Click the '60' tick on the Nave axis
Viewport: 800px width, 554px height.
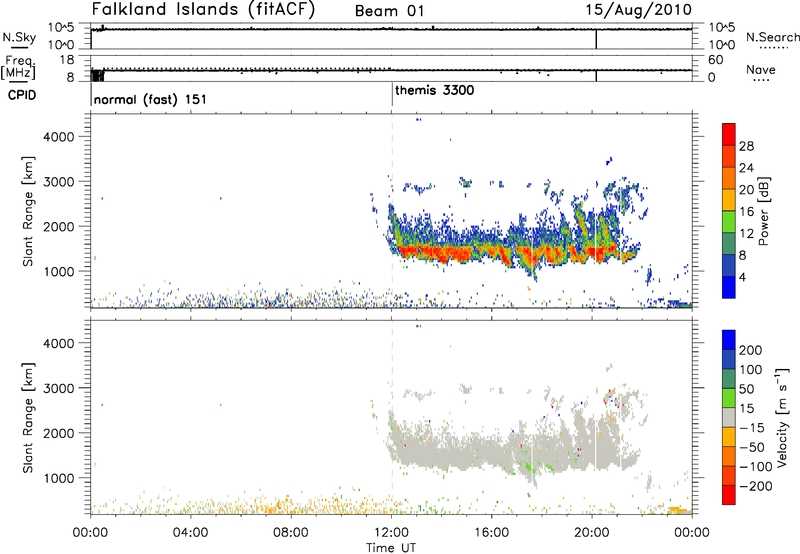pyautogui.click(x=716, y=60)
